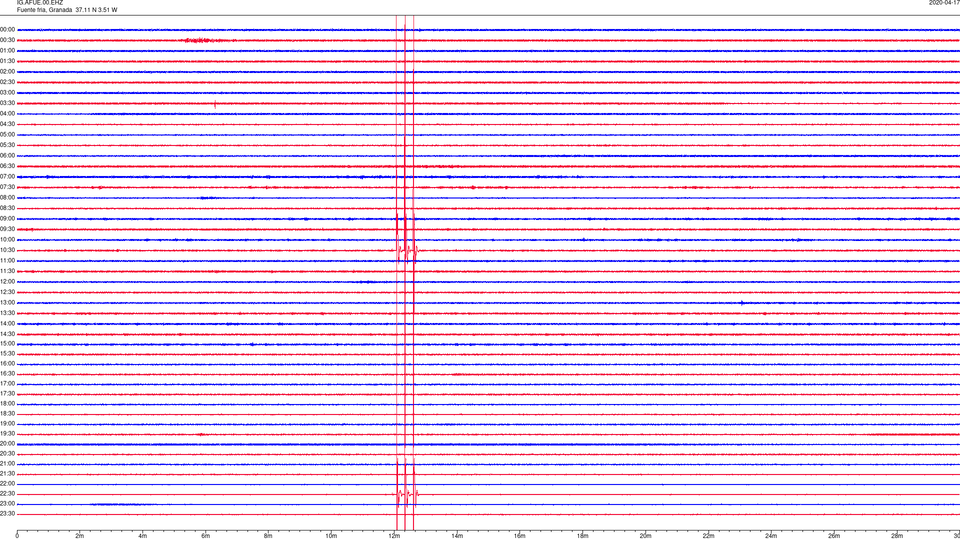Select the 04:30 time label
Image resolution: width=960 pixels, height=540 pixels.
(8, 124)
